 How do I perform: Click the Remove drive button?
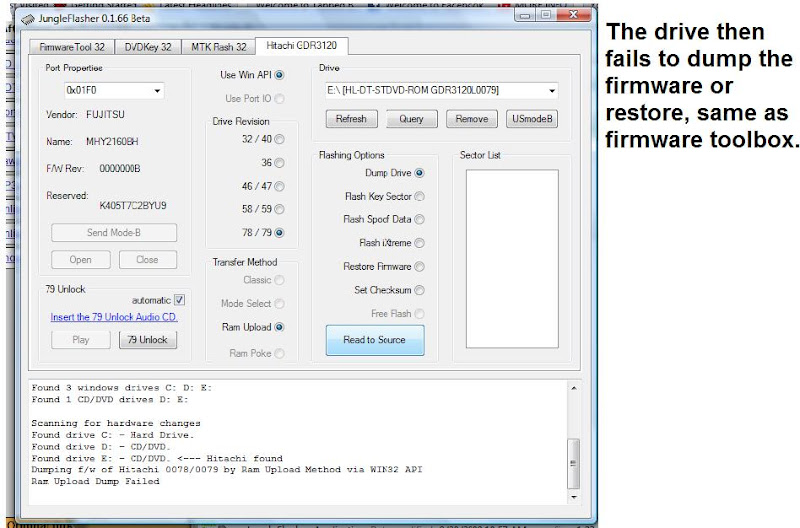(x=472, y=119)
